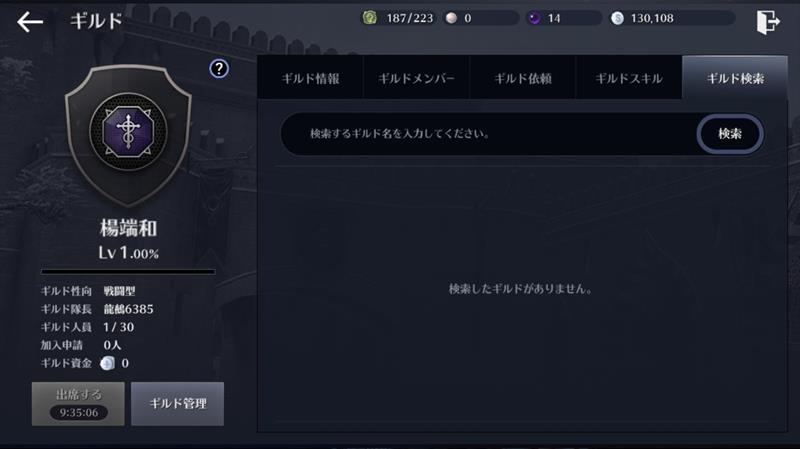Click the guild shield emblem
Screen dimensions: 800x449
pos(128,134)
